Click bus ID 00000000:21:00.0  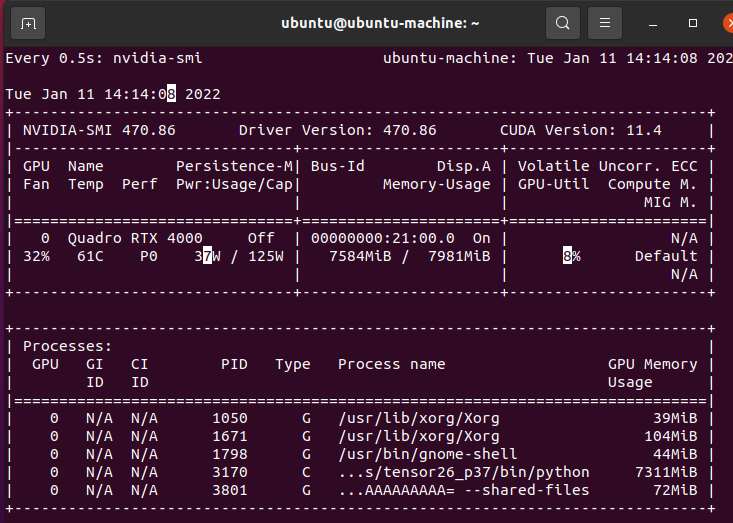382,238
